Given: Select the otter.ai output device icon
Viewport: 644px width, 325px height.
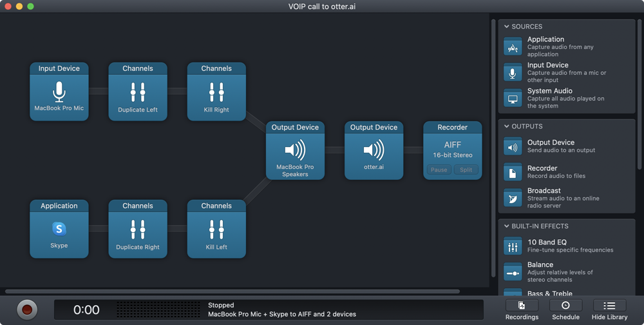Looking at the screenshot, I should click(x=374, y=150).
